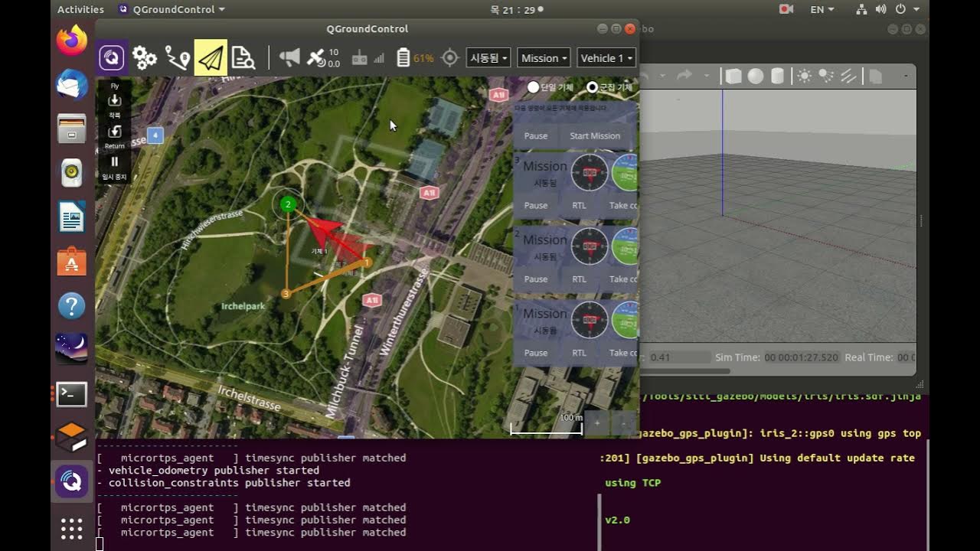Click Gazebo Sim Time value field

coord(802,357)
